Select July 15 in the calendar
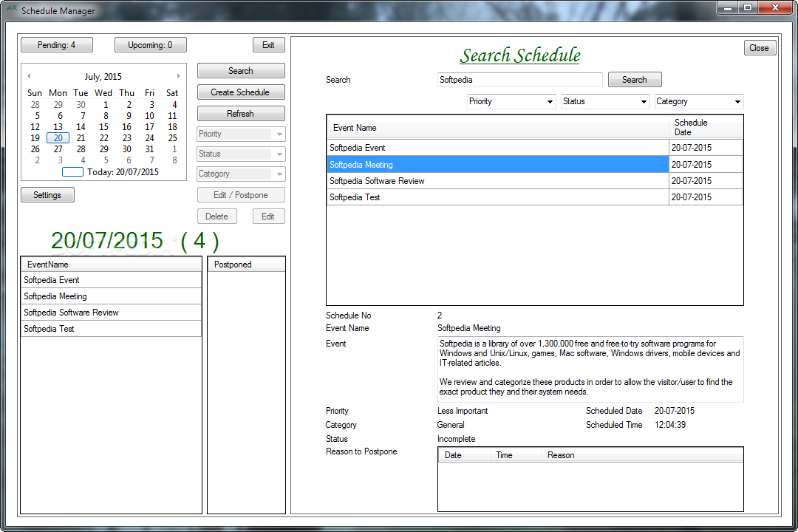 tap(104, 127)
